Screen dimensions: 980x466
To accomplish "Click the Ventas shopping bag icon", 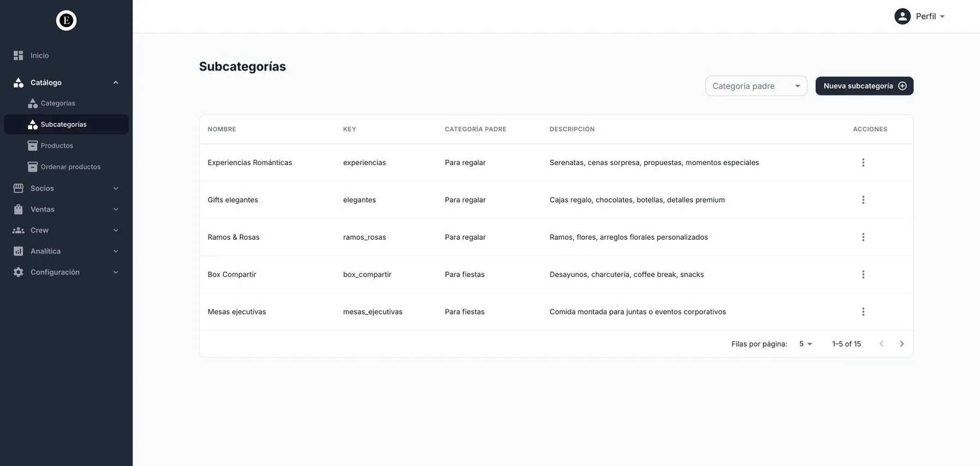I will point(19,209).
